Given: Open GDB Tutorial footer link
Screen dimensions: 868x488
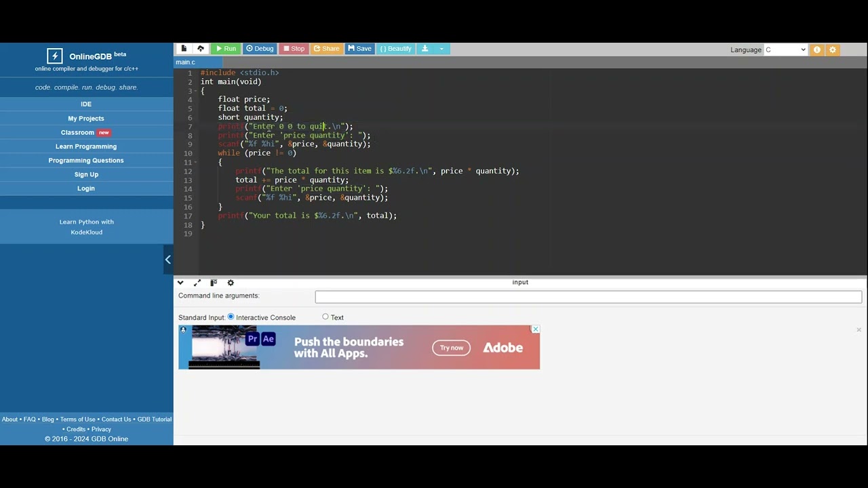Looking at the screenshot, I should tap(155, 420).
